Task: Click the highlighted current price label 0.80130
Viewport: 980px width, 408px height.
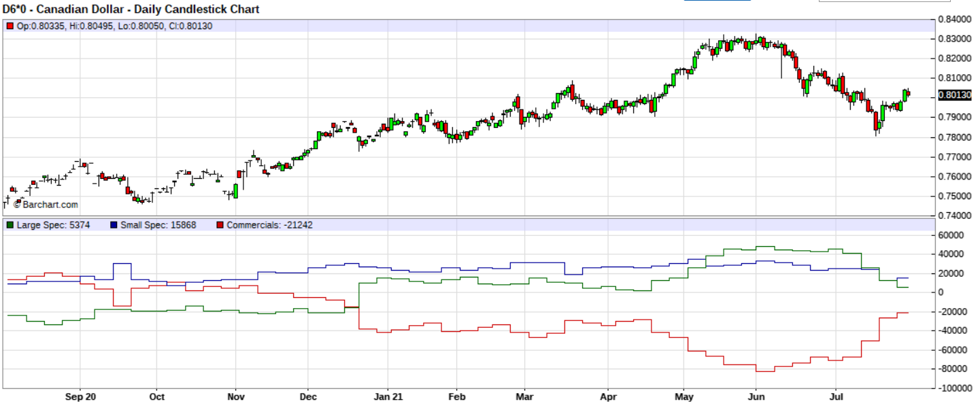Action: (x=955, y=95)
